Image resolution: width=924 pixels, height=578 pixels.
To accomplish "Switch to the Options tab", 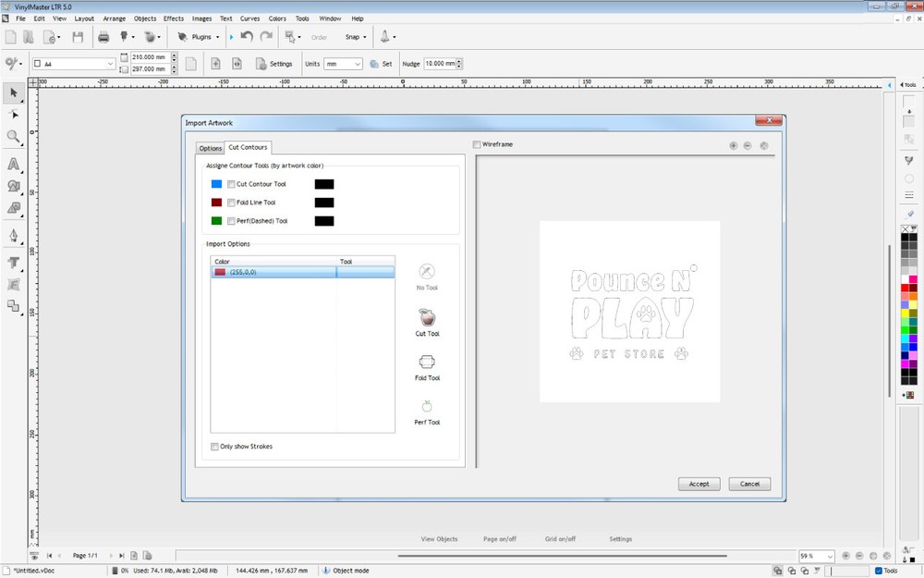I will point(210,147).
